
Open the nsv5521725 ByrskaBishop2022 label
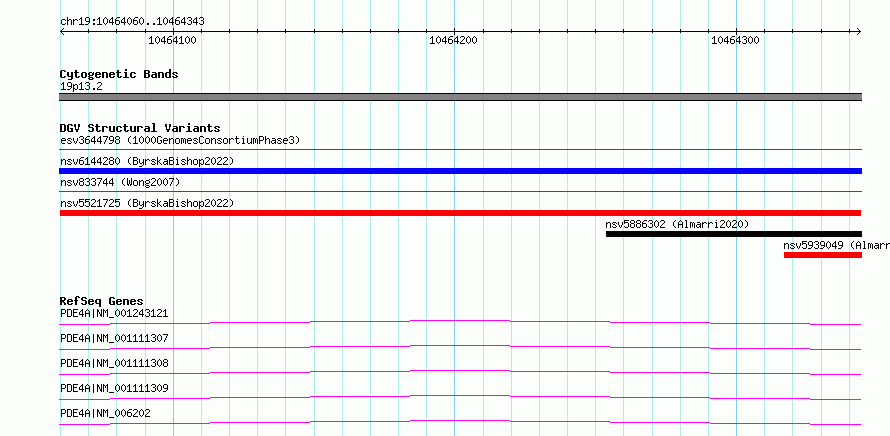click(147, 203)
